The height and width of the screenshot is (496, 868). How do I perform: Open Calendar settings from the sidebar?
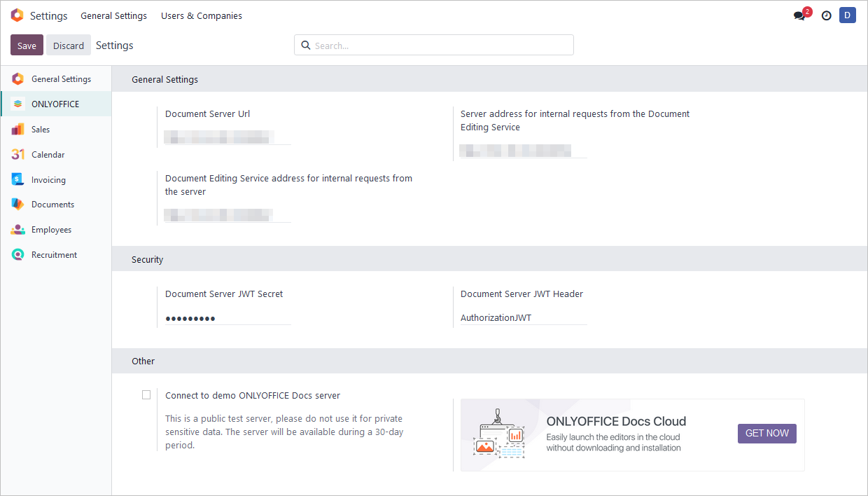pyautogui.click(x=17, y=154)
